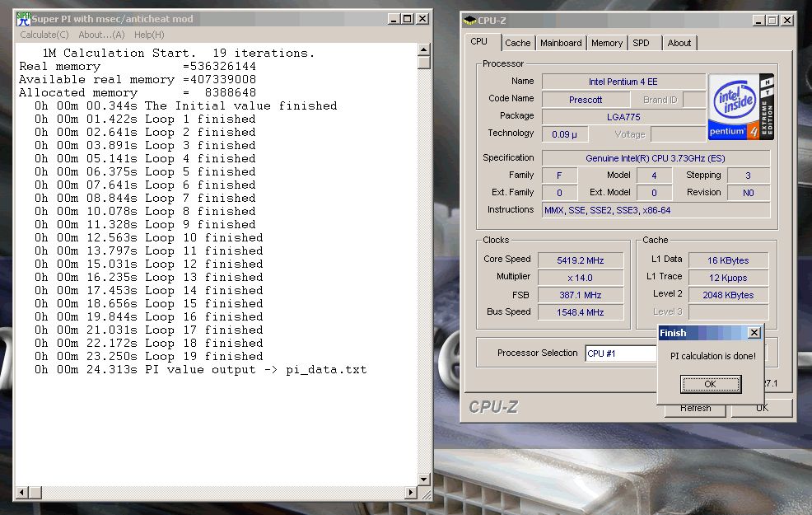Click the Model value '4'
Screen dimensions: 812x515
[x=654, y=176]
